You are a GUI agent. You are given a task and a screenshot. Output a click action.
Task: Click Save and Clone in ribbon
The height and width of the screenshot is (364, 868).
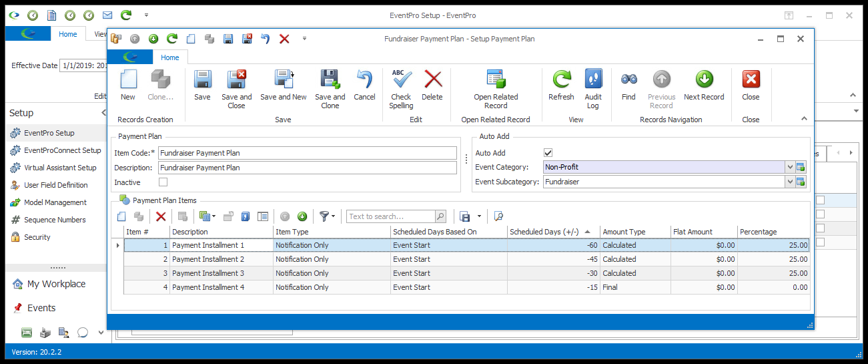click(x=330, y=89)
